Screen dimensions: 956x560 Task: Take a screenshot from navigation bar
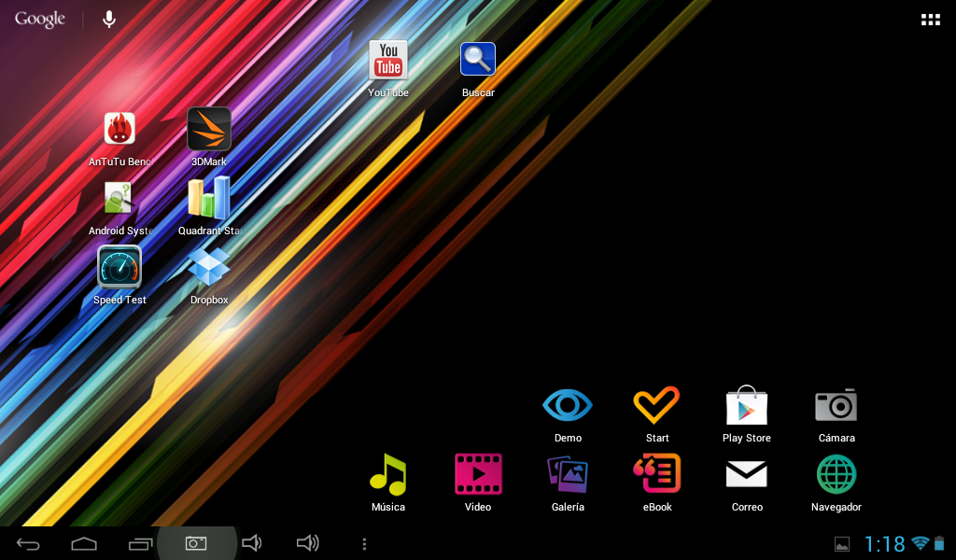coord(196,543)
